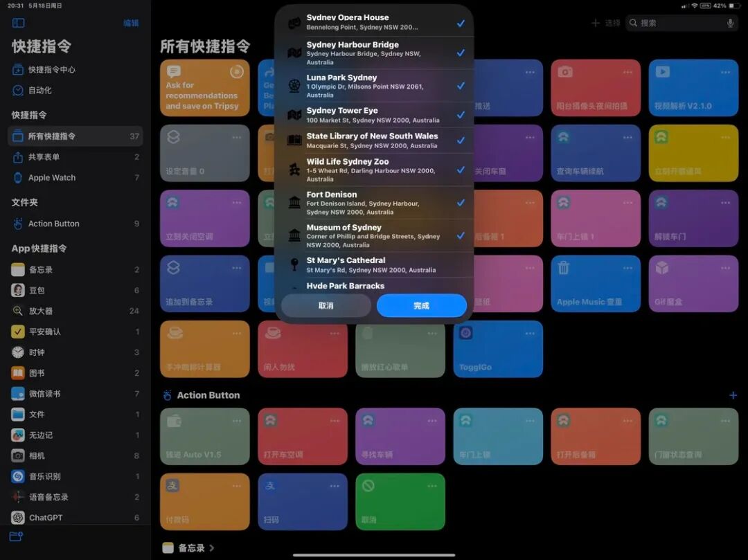748x560 pixels.
Task: Uncheck Fort Denison in the list
Action: pyautogui.click(x=461, y=203)
